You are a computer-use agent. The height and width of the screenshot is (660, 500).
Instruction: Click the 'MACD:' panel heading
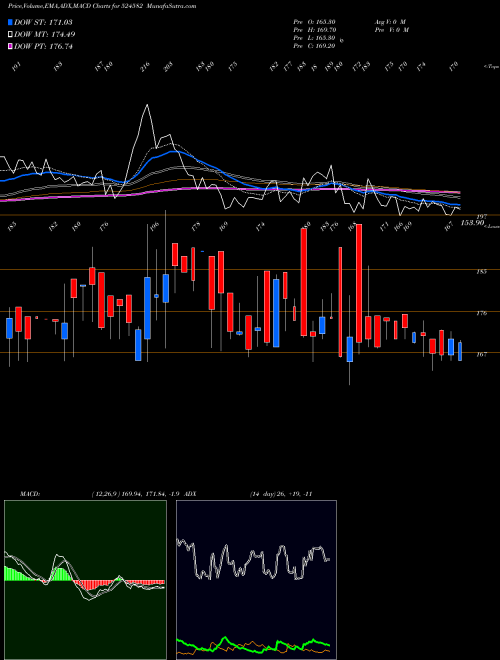point(29,494)
